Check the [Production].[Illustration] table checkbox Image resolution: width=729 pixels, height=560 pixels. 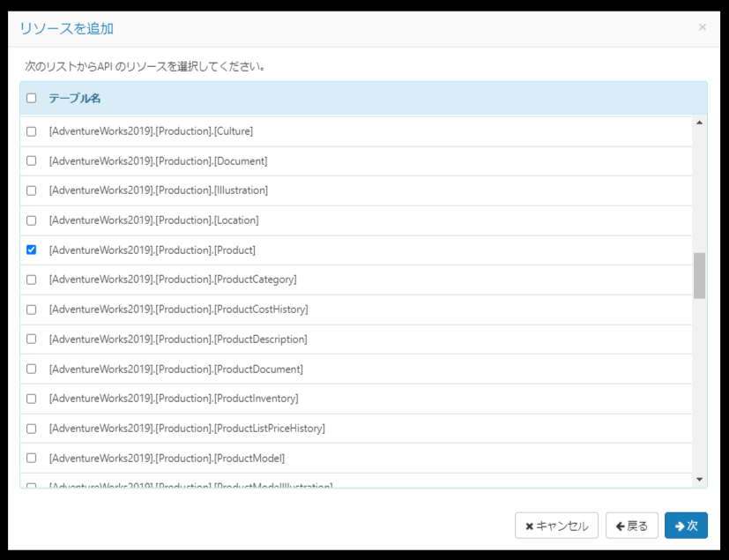[31, 190]
